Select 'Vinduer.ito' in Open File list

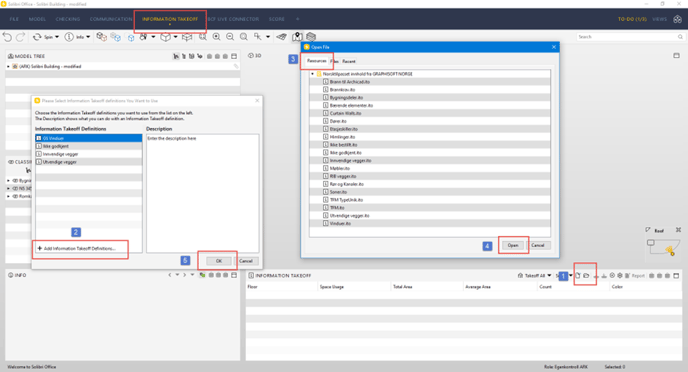430,223
